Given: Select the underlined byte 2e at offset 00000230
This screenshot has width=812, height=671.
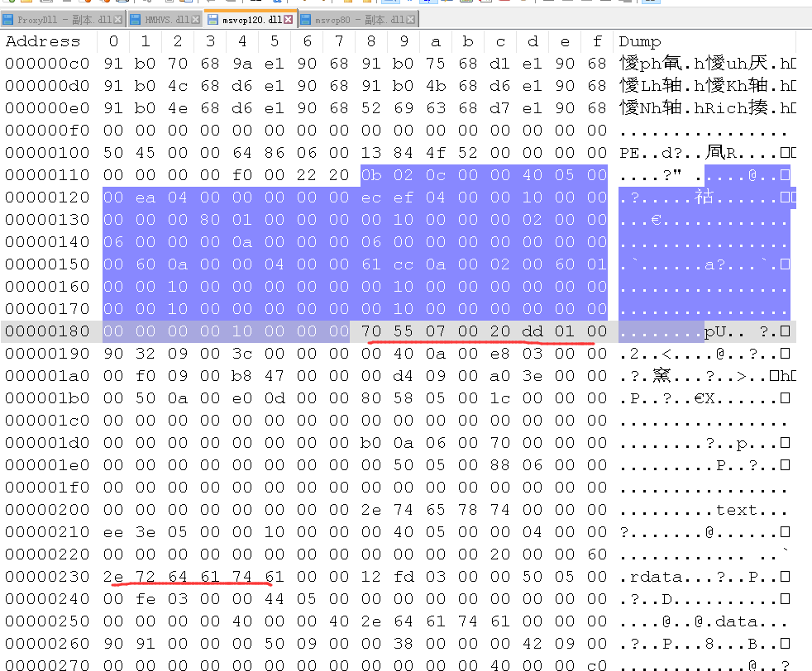Looking at the screenshot, I should coord(113,576).
